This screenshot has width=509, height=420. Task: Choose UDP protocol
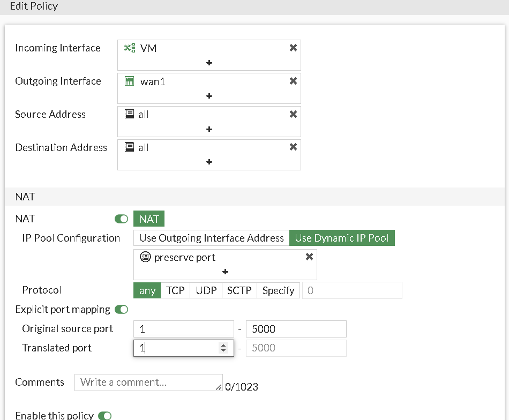206,290
